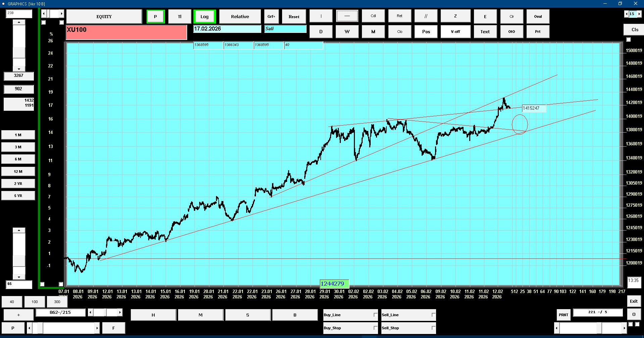Check the Sell_Line checkbox
Screen dimensions: 644x338
(433, 315)
